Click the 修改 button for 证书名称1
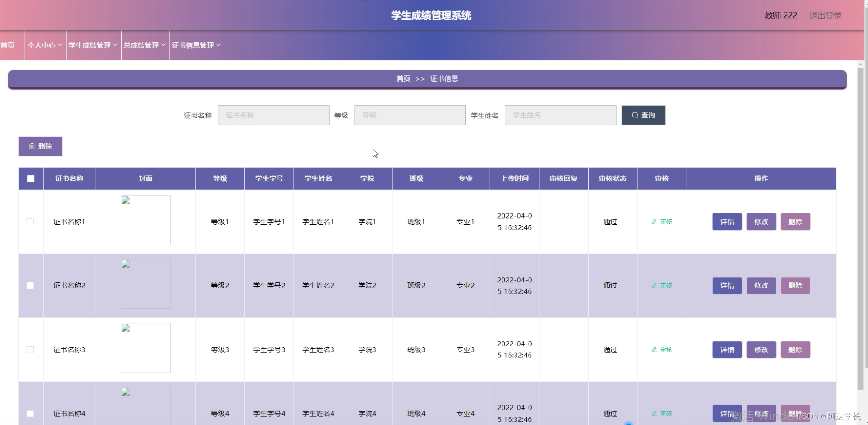868x425 pixels. (761, 222)
